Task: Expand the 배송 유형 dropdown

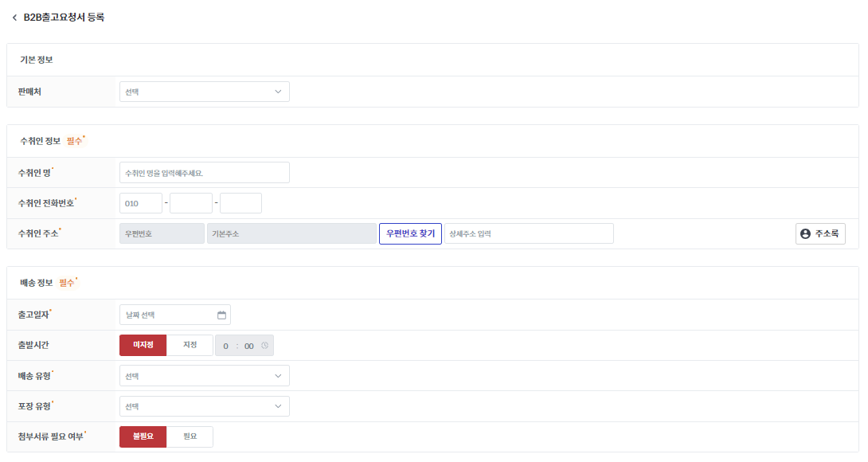Action: point(204,376)
